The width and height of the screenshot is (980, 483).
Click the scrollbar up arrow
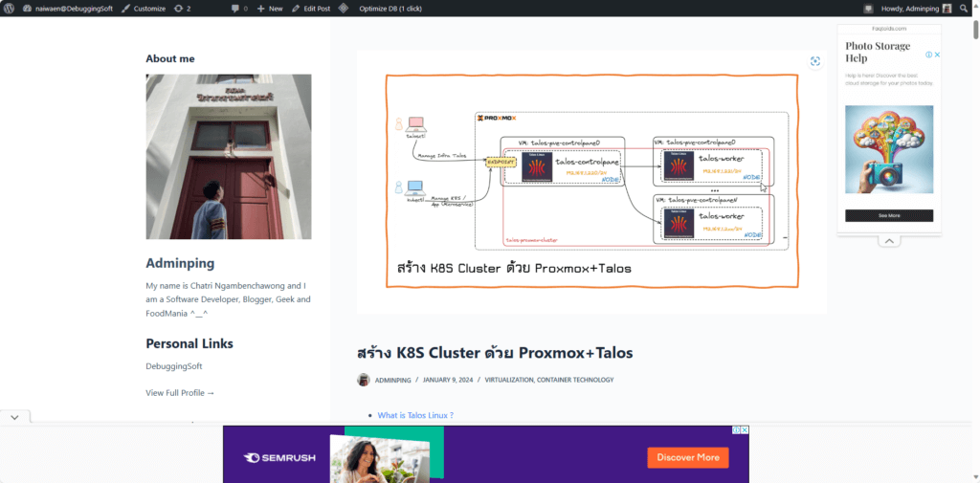(975, 5)
